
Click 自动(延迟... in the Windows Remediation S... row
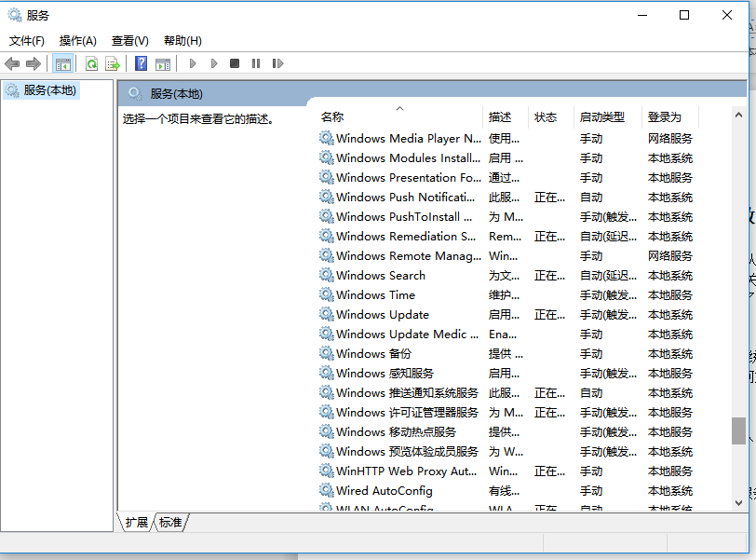[x=608, y=237]
